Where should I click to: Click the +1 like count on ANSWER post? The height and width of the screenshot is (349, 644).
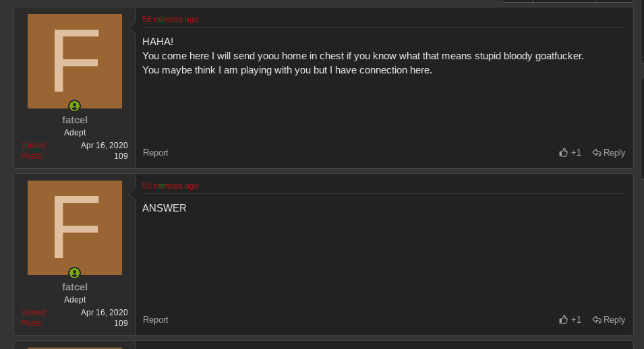pyautogui.click(x=576, y=320)
